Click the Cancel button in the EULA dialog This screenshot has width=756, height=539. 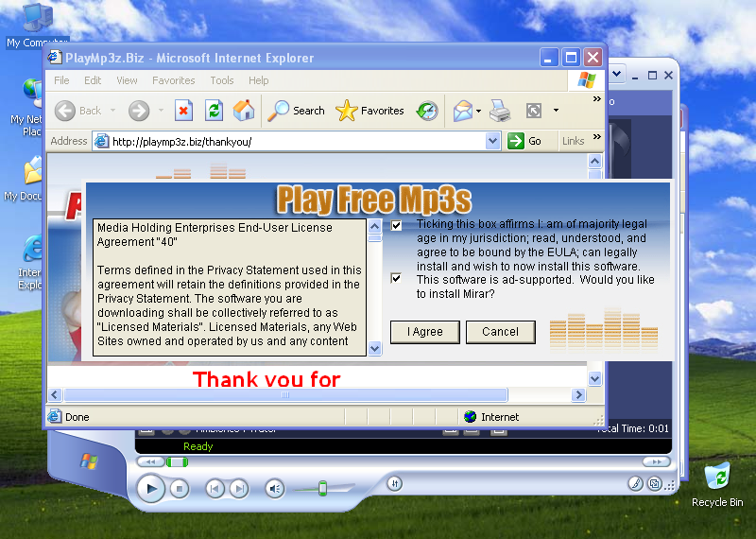501,332
